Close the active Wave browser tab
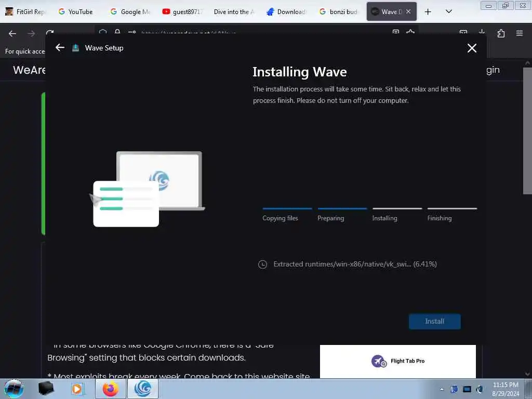Viewport: 532px width, 399px height. pos(408,11)
